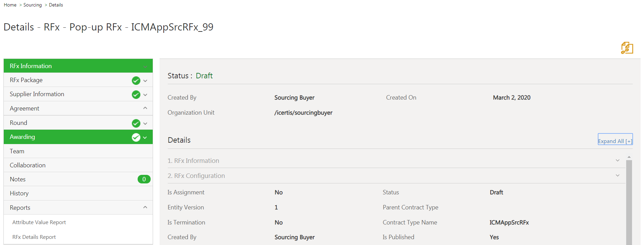The image size is (644, 245).
Task: Go to Sourcing in the breadcrumb
Action: coord(33,5)
